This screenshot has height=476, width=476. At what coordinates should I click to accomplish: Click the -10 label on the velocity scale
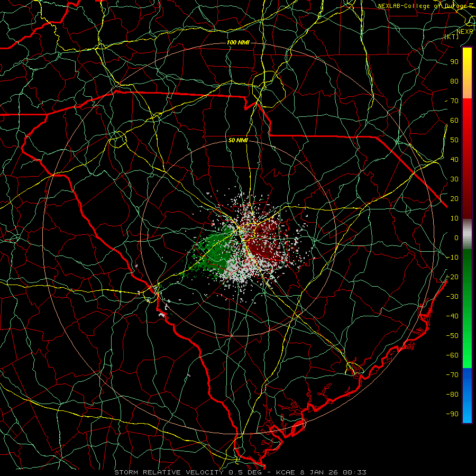[x=452, y=258]
